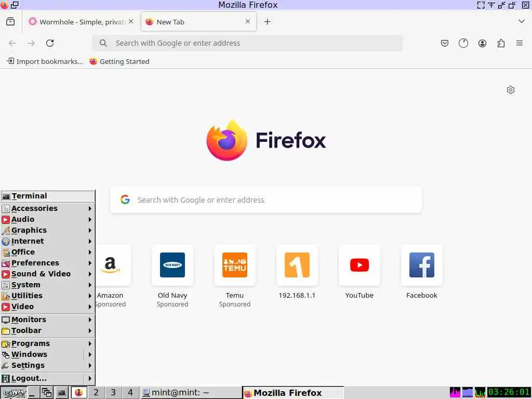532x399 pixels.
Task: Go back with the back arrow
Action: pyautogui.click(x=12, y=43)
